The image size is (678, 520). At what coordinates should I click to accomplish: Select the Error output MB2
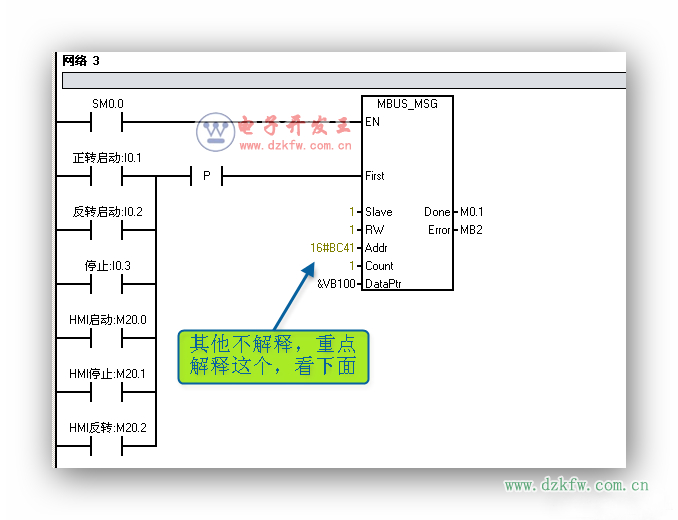pos(469,230)
